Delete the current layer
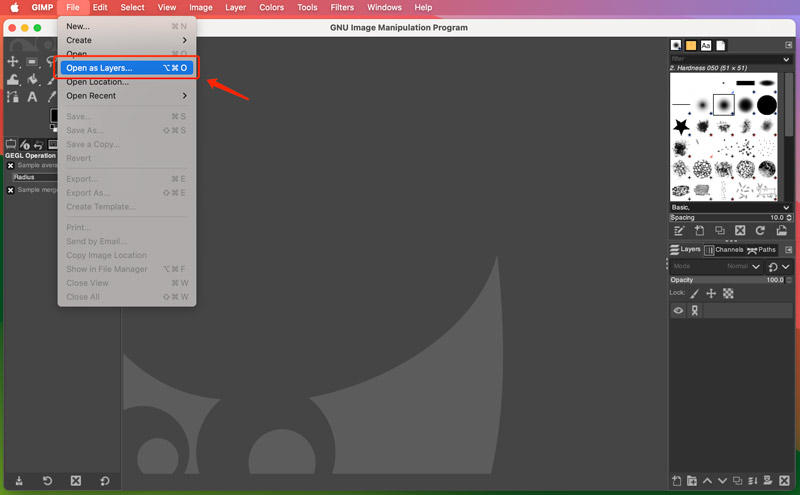This screenshot has width=800, height=495. [x=784, y=481]
